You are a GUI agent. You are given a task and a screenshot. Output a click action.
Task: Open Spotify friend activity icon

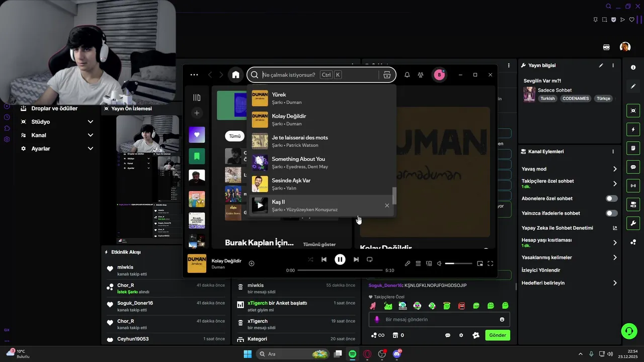(421, 75)
